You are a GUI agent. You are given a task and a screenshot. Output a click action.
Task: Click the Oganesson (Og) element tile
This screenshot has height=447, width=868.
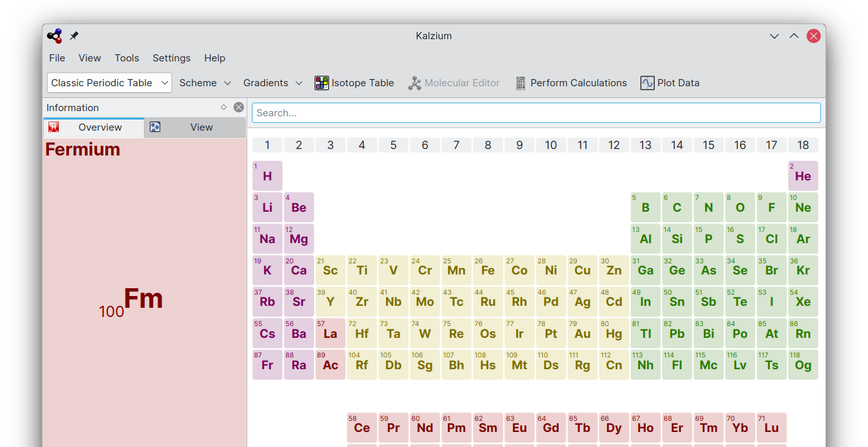[x=803, y=365]
